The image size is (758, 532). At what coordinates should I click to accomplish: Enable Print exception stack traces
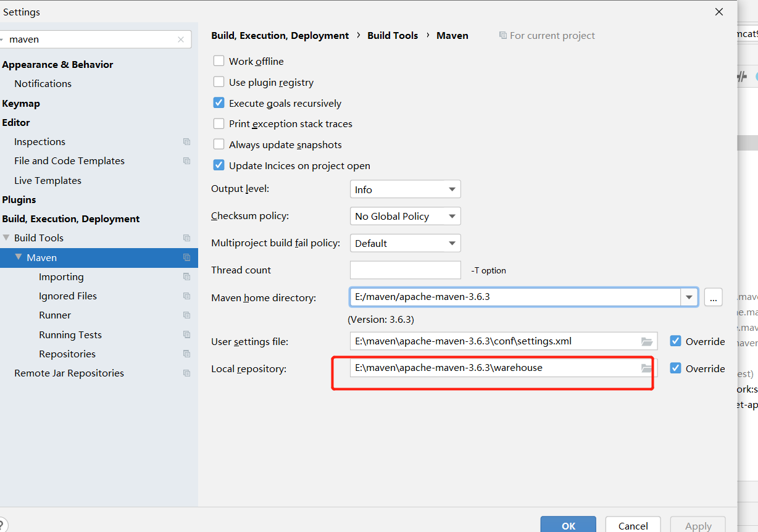[219, 124]
